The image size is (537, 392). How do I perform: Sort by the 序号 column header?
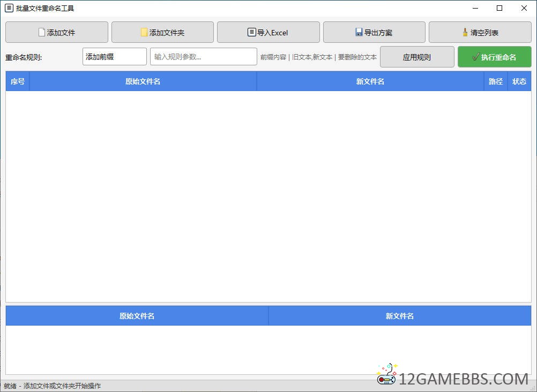(18, 81)
